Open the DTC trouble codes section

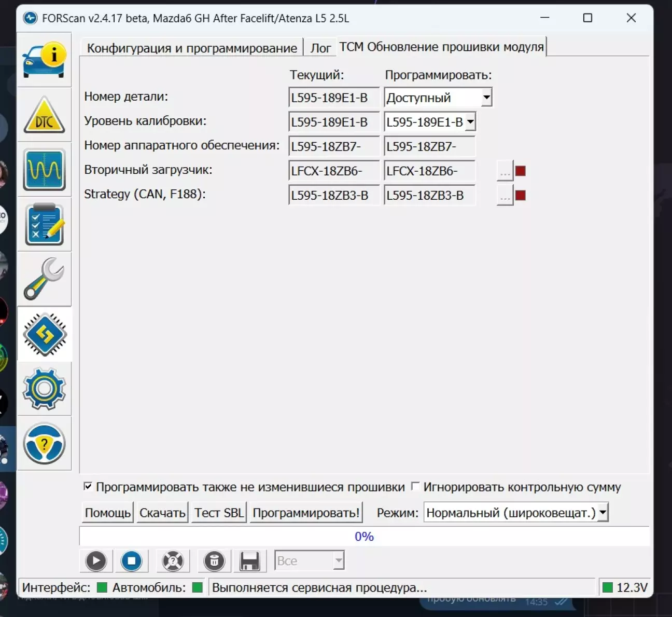[44, 115]
